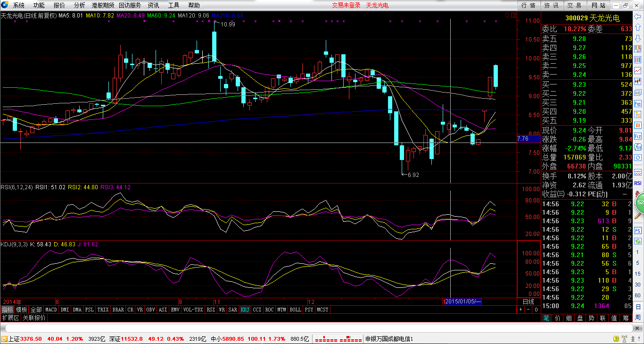Viewport: 644px width, 344px height.
Task: Click the red diamond icon atop chart
Action: [x=507, y=16]
